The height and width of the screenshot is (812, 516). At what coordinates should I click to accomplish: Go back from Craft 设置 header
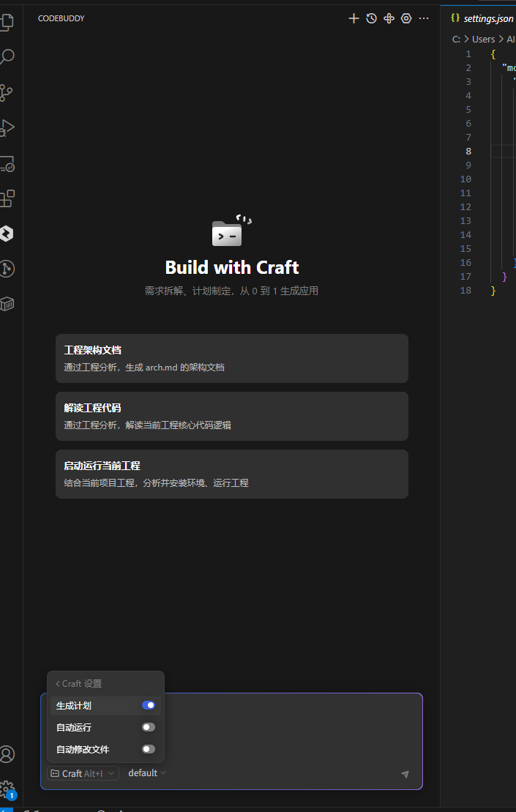click(78, 684)
